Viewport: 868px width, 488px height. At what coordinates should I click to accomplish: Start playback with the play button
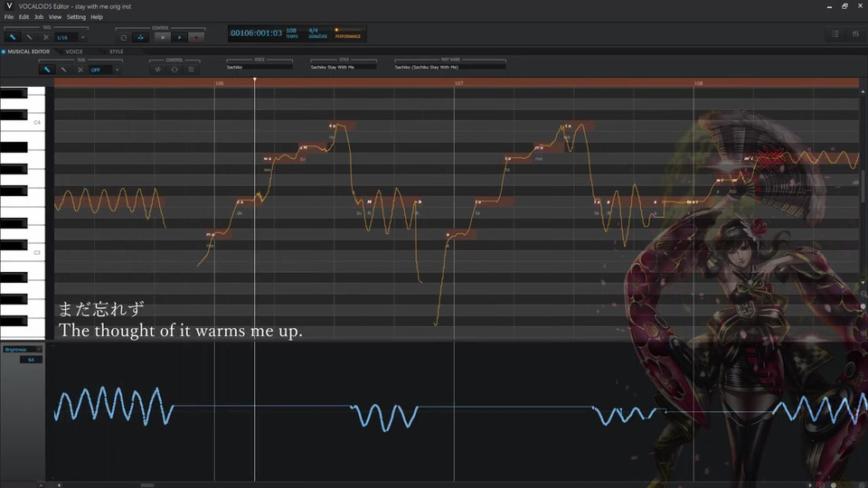tap(179, 37)
